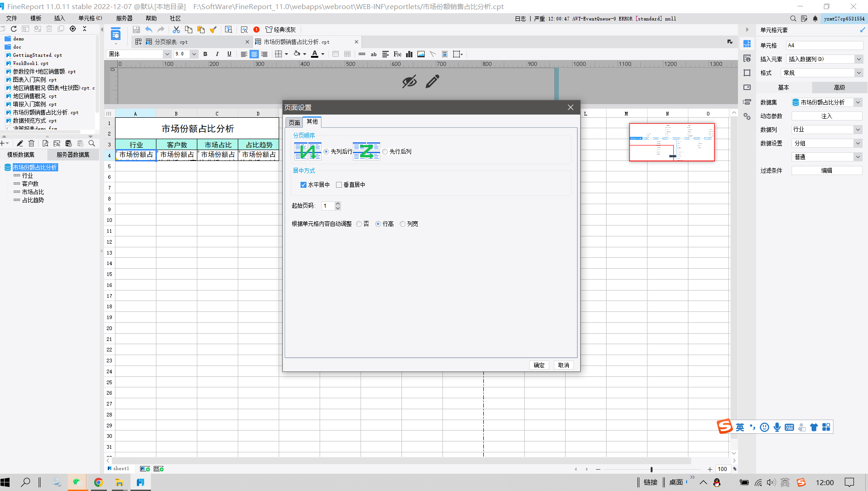The image size is (868, 491).
Task: Select 列宽 auto-adjust radio button
Action: coord(402,224)
